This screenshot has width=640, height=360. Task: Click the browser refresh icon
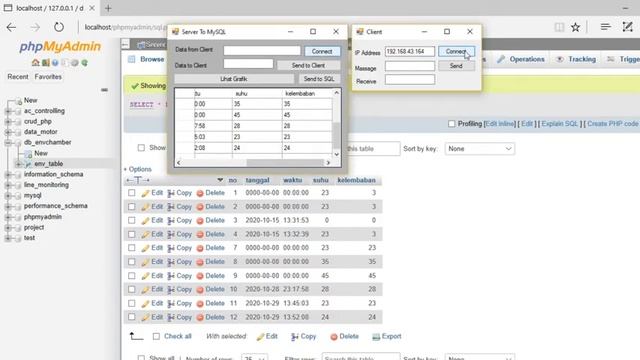(59, 27)
